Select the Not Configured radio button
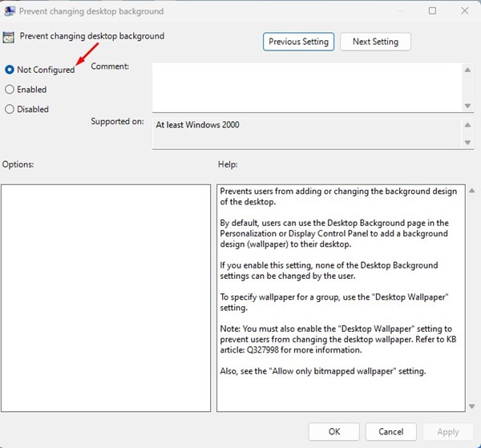The width and height of the screenshot is (481, 448). (10, 70)
